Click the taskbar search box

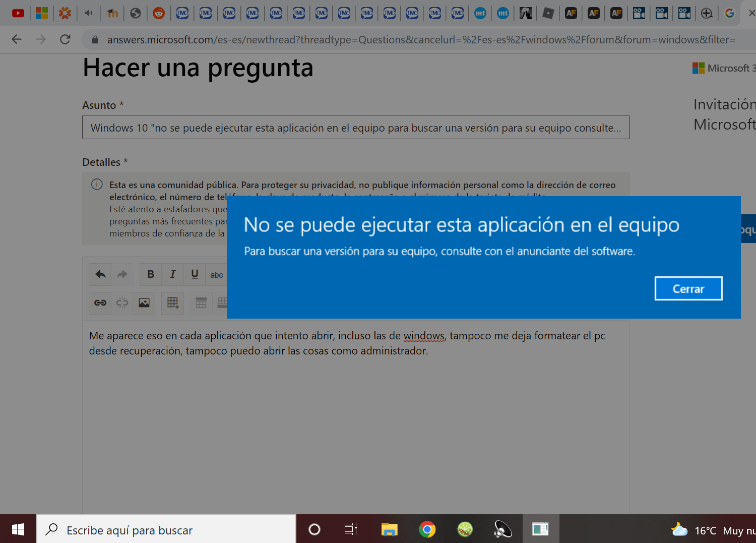click(x=166, y=529)
